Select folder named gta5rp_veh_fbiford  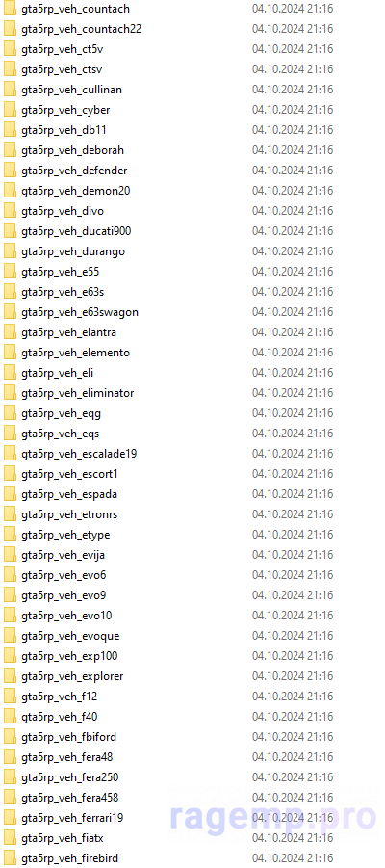(x=68, y=737)
